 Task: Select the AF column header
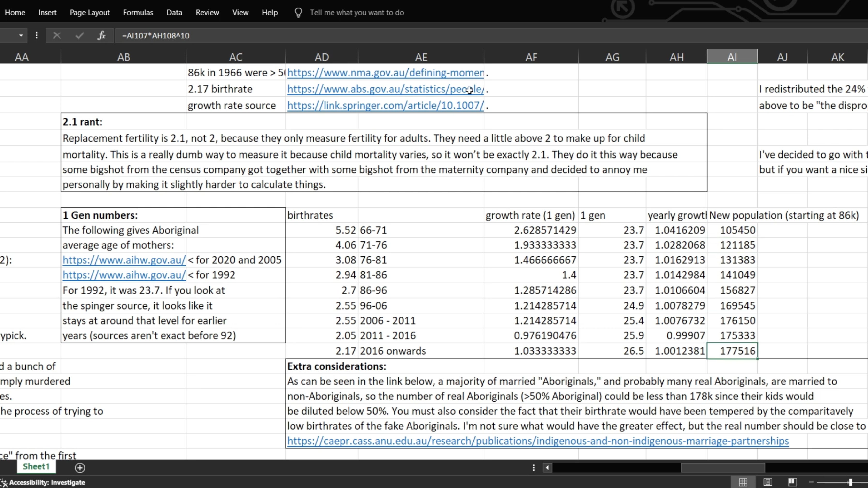tap(531, 57)
